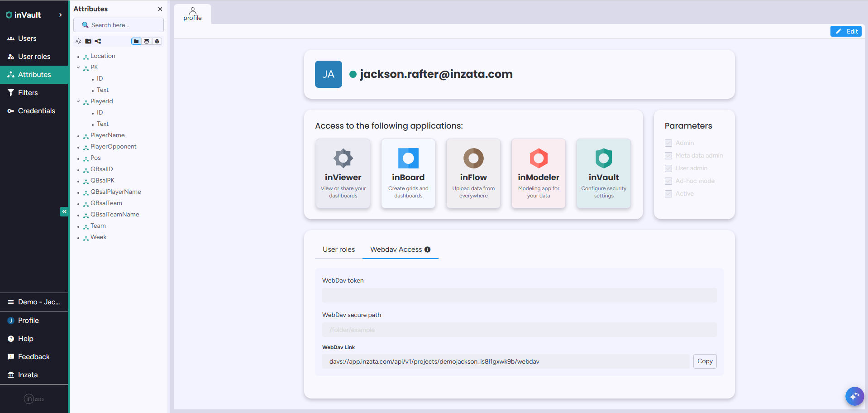
Task: Collapse the PlayerId attribute tree
Action: 78,101
